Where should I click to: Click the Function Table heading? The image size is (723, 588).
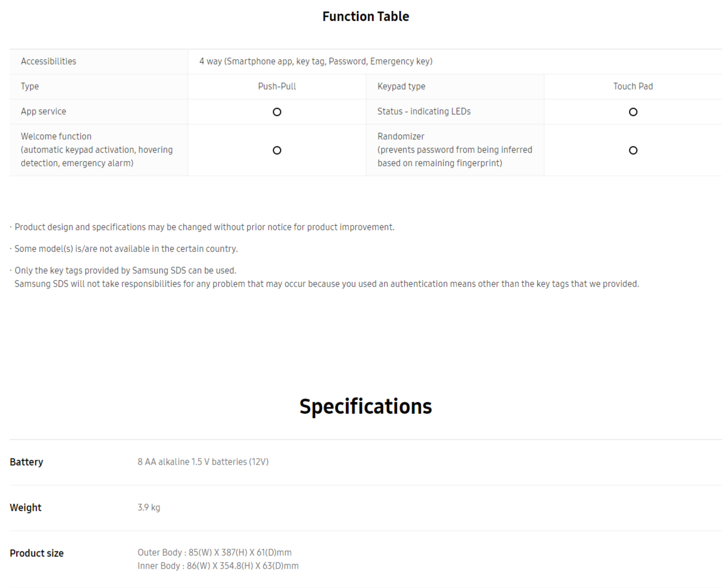click(x=366, y=17)
